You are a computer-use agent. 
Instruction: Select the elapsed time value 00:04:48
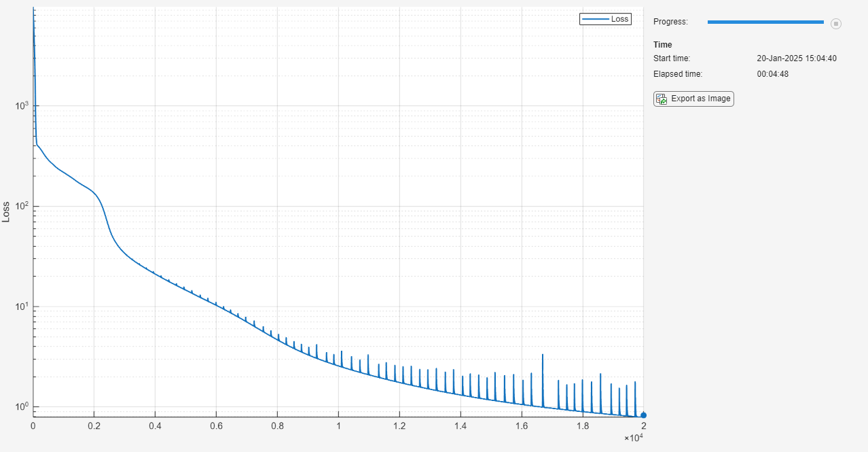click(772, 74)
